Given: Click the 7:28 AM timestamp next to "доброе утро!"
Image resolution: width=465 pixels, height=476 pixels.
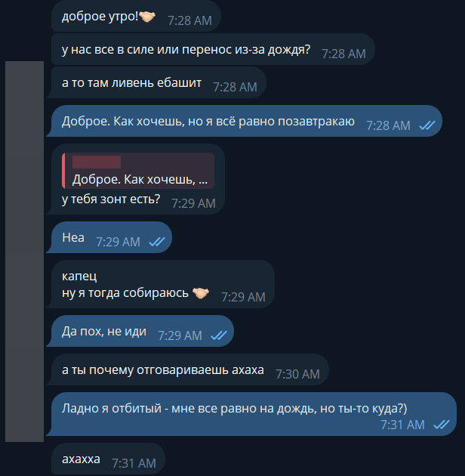Looking at the screenshot, I should point(190,20).
